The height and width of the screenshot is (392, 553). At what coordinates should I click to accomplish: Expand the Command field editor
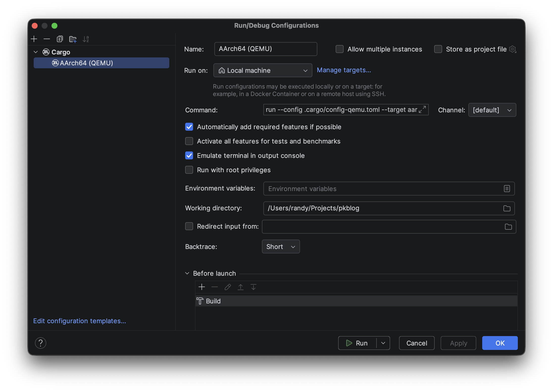(x=422, y=110)
